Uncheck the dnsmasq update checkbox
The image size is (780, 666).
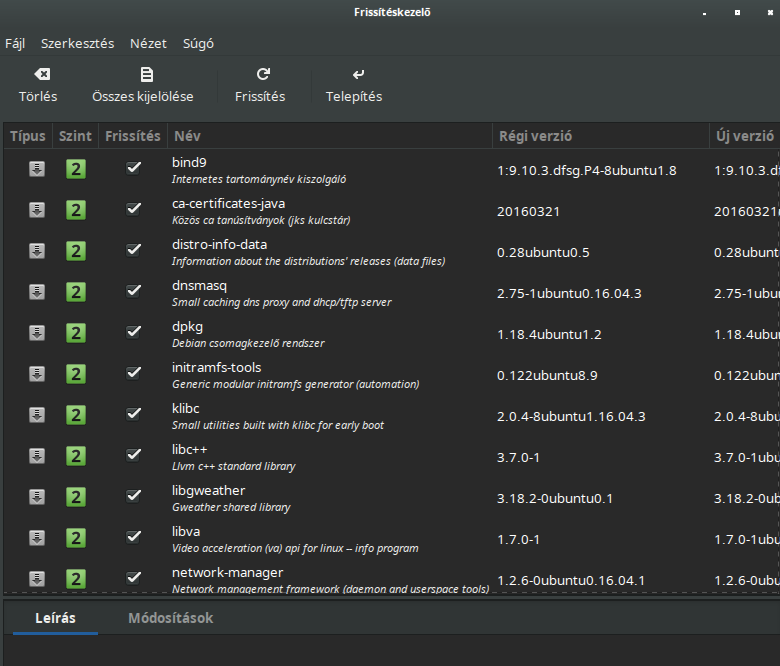point(133,291)
